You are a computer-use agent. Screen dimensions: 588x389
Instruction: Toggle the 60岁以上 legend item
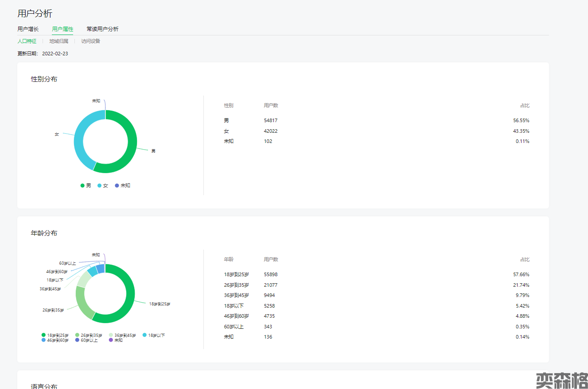86,340
